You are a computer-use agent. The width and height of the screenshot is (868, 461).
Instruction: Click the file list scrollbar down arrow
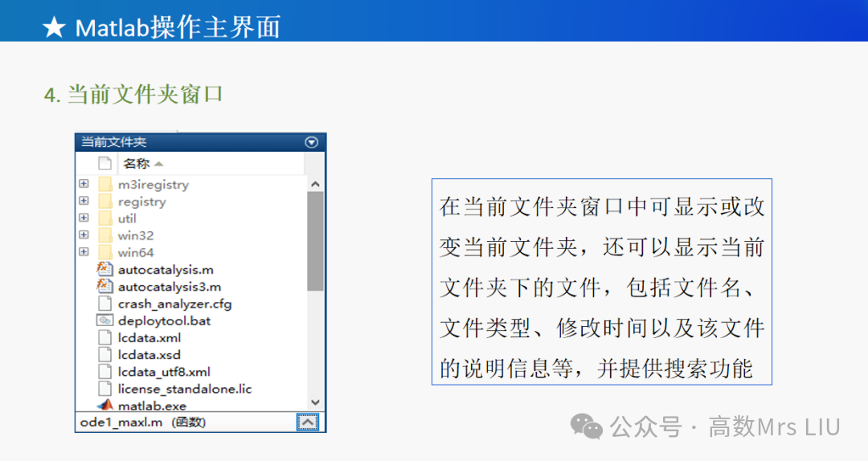[x=315, y=402]
